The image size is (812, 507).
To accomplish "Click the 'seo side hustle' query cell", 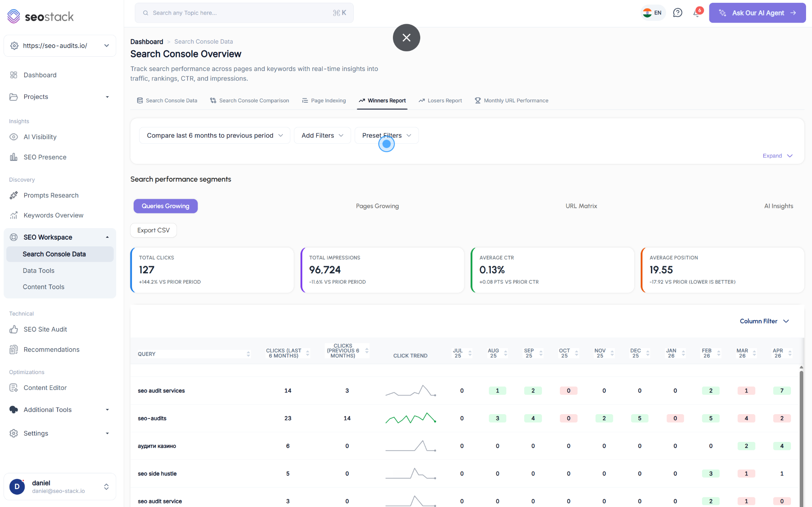I will (157, 474).
